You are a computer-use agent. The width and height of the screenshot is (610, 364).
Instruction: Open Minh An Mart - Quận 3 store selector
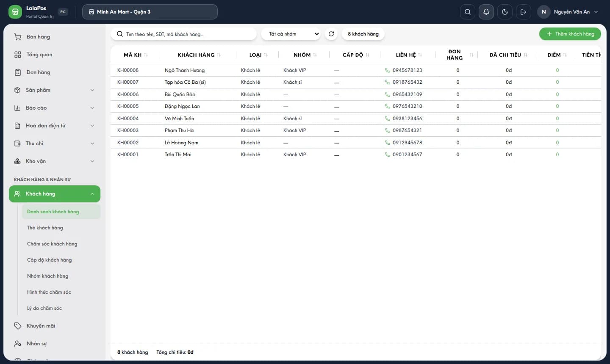[150, 12]
